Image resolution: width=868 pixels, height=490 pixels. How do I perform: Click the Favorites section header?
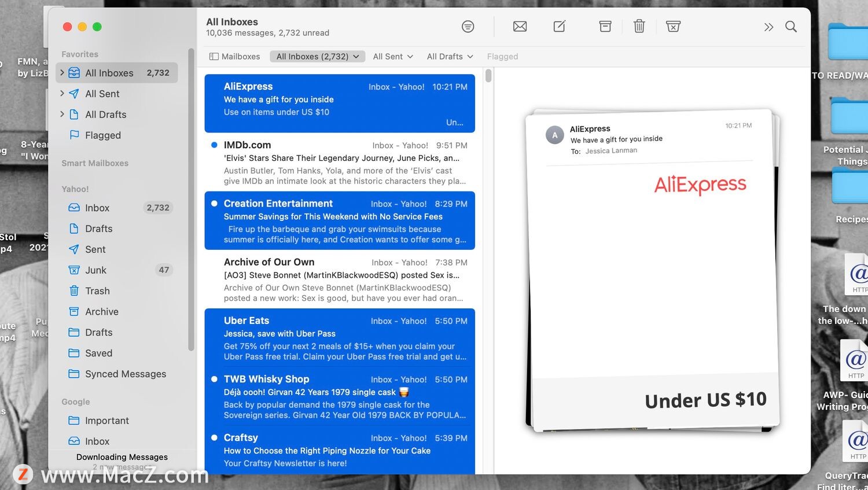click(x=80, y=54)
